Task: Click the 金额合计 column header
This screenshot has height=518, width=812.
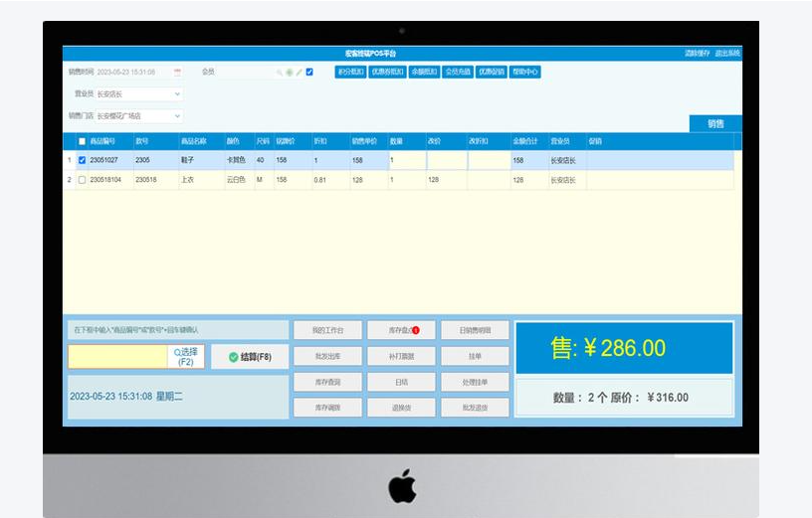Action: pos(525,141)
